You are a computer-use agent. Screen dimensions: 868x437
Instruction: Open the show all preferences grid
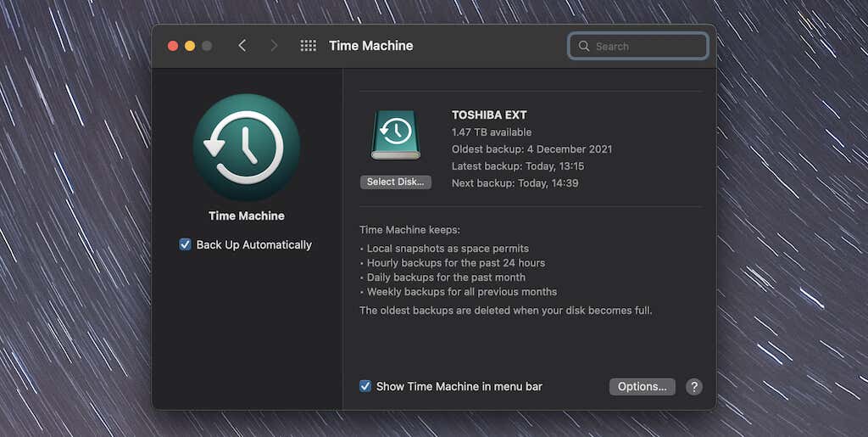[309, 46]
